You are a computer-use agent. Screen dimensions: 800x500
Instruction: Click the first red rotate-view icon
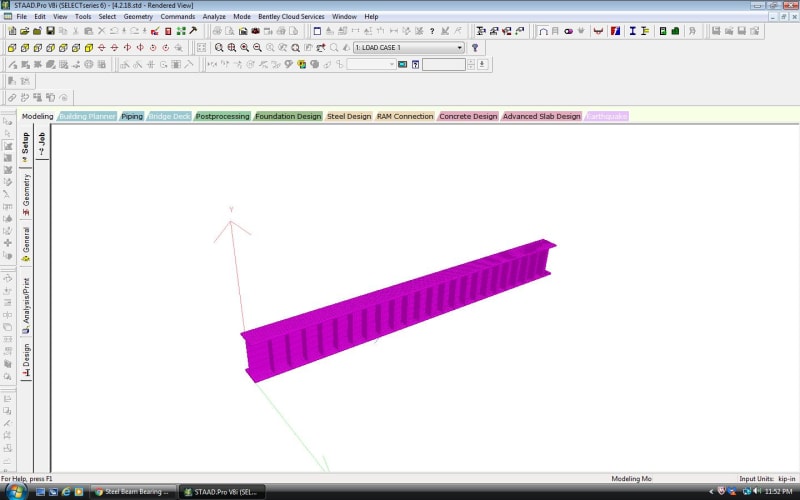tap(102, 47)
